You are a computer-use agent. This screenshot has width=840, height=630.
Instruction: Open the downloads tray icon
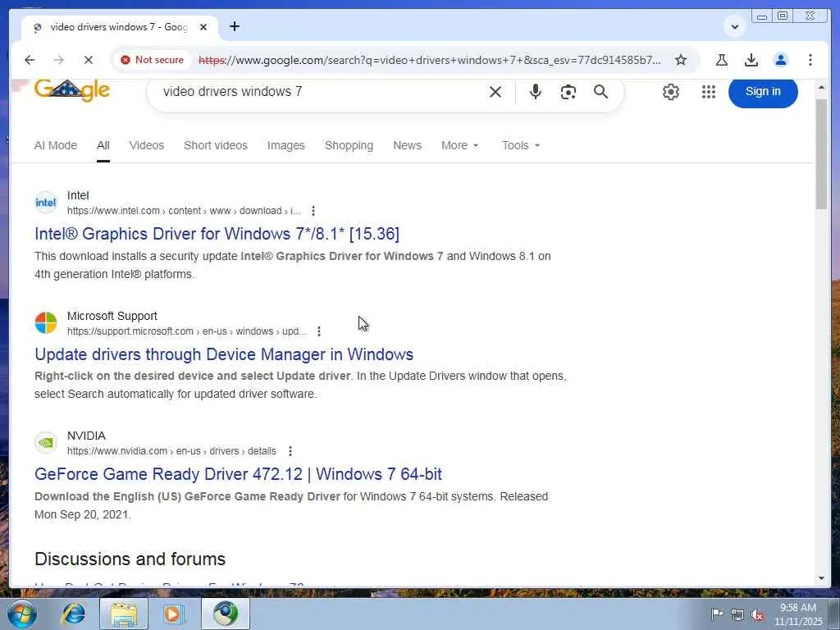(751, 60)
